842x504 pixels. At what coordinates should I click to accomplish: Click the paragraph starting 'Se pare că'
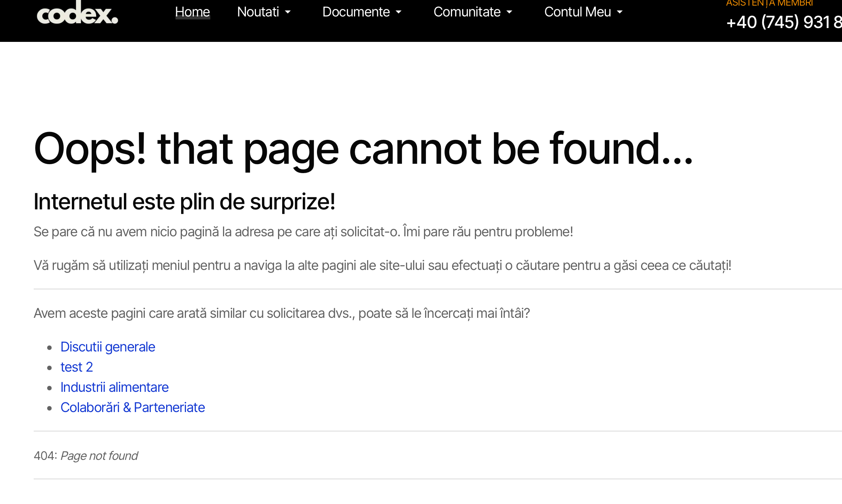(x=303, y=232)
